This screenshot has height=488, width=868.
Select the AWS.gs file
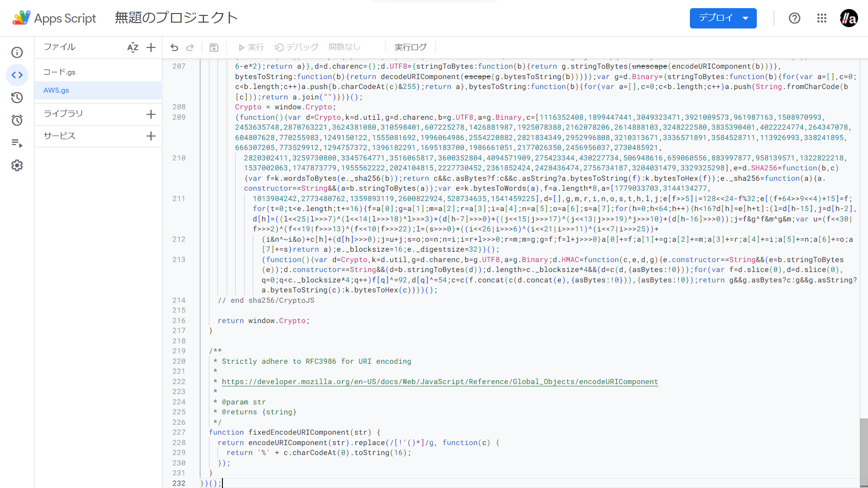tap(56, 90)
